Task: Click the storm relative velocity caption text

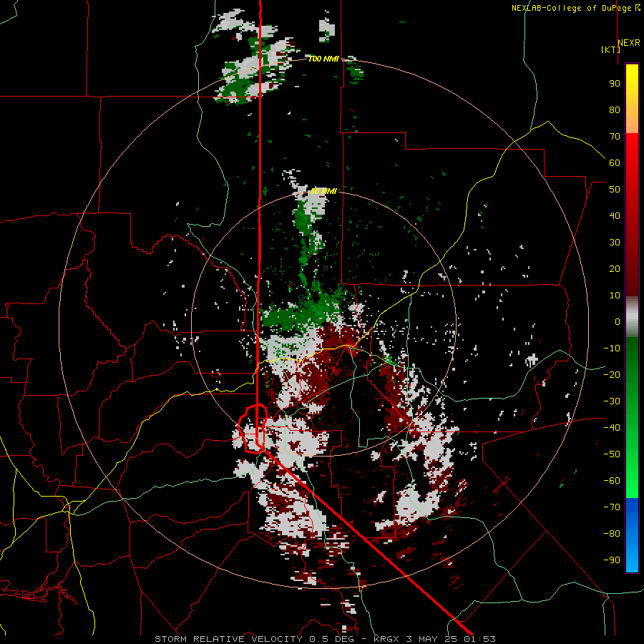Action: (x=325, y=639)
